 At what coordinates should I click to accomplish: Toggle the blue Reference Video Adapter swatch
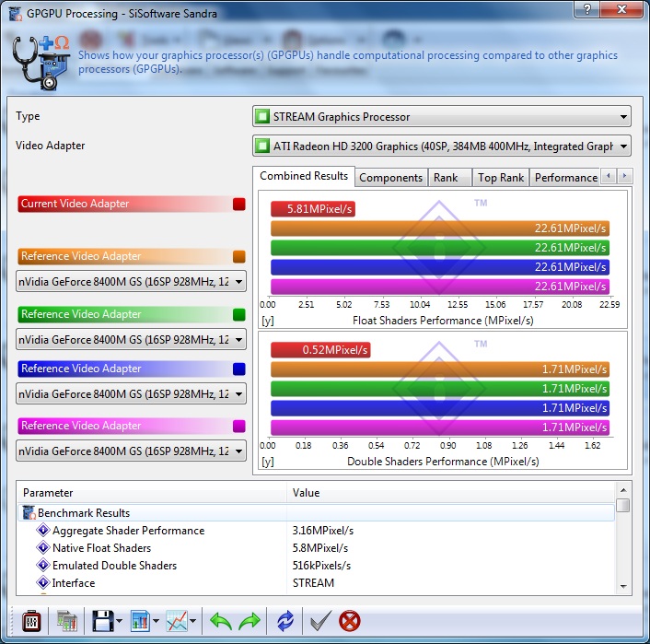[239, 369]
